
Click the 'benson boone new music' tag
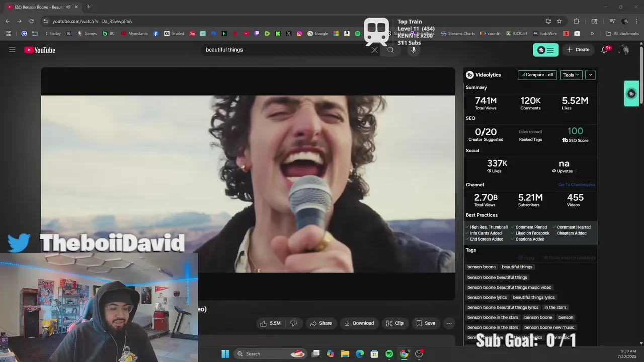click(x=549, y=327)
